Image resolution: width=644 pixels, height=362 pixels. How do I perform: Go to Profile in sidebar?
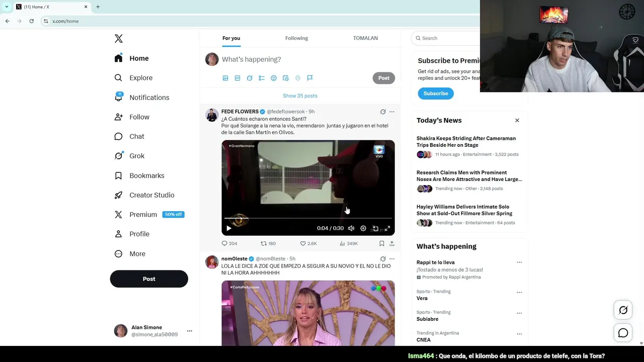pyautogui.click(x=132, y=234)
